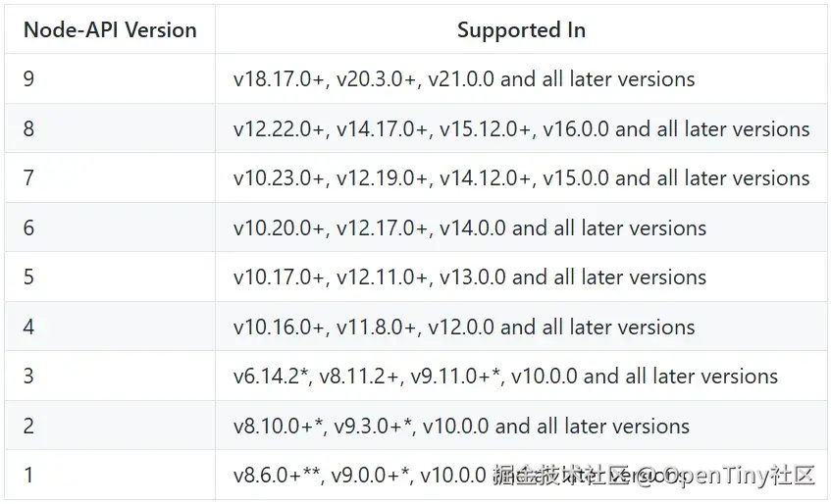Select the Node-API version 1 cell
This screenshot has width=831, height=504.
coord(110,475)
